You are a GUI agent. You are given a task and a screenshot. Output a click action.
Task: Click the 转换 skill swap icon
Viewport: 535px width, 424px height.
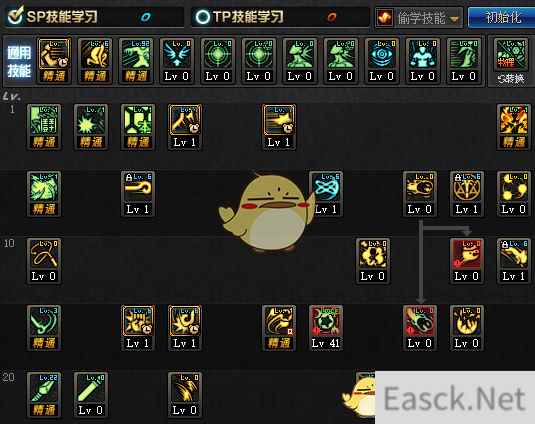tap(511, 61)
